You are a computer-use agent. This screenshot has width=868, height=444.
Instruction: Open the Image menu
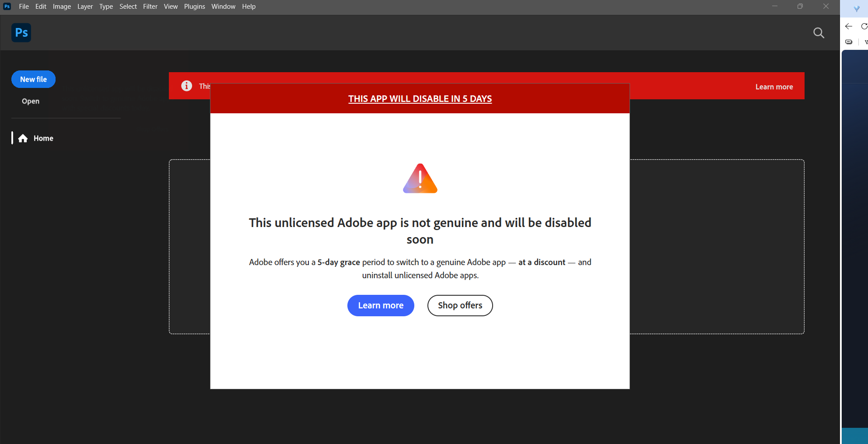pos(62,7)
